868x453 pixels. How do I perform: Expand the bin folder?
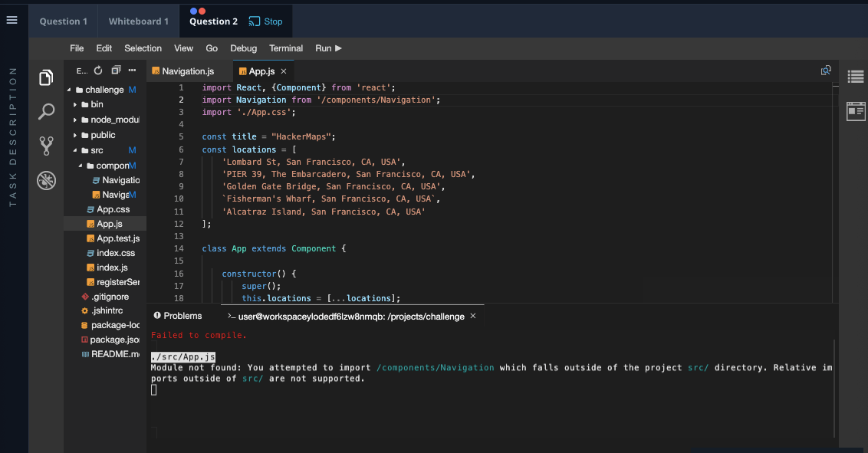pyautogui.click(x=75, y=104)
